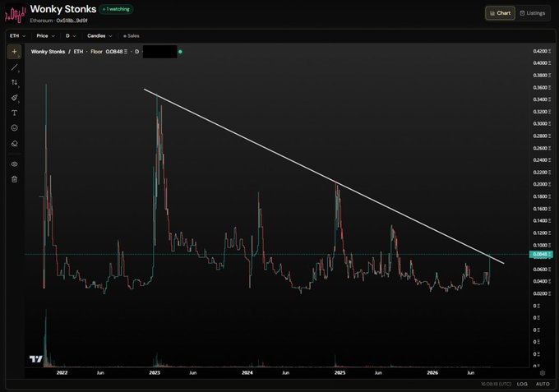Click the Wonky Stonks collection logo
559x392 pixels.
click(16, 15)
